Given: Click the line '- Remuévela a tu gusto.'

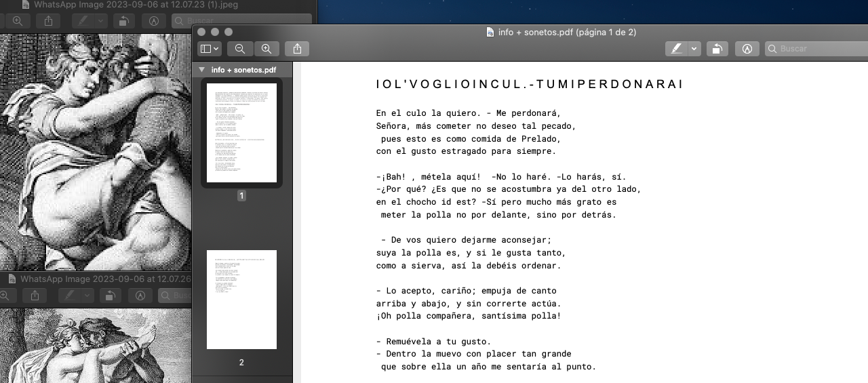Looking at the screenshot, I should pos(433,341).
